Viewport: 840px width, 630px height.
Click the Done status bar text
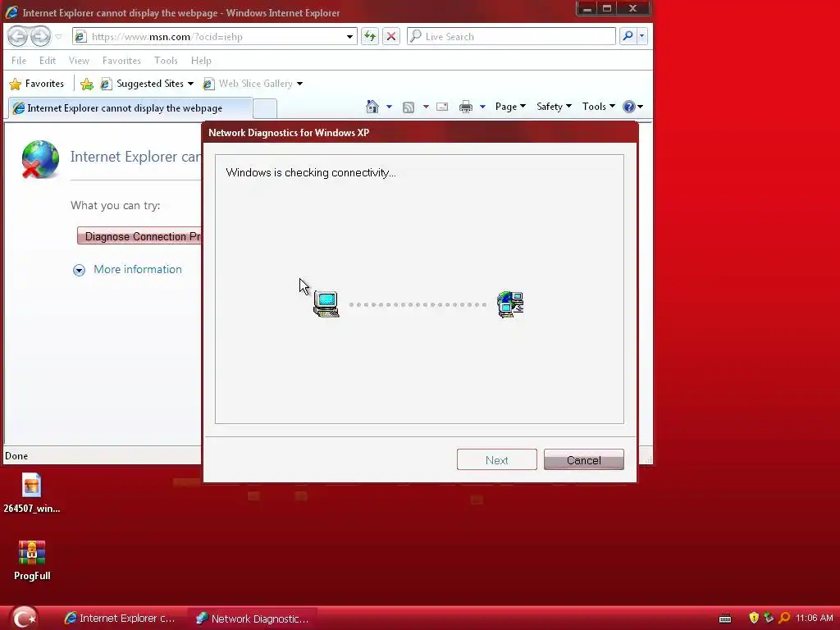[x=16, y=456]
